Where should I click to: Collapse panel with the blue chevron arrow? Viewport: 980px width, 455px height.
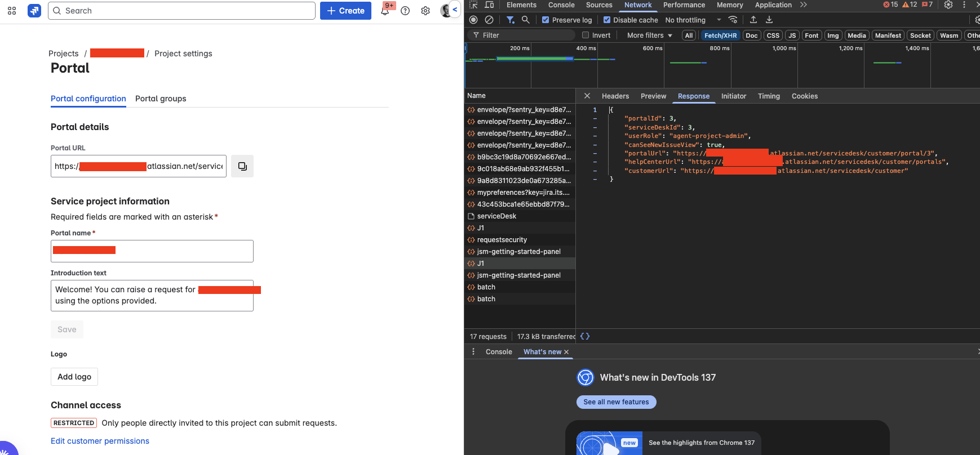click(455, 10)
